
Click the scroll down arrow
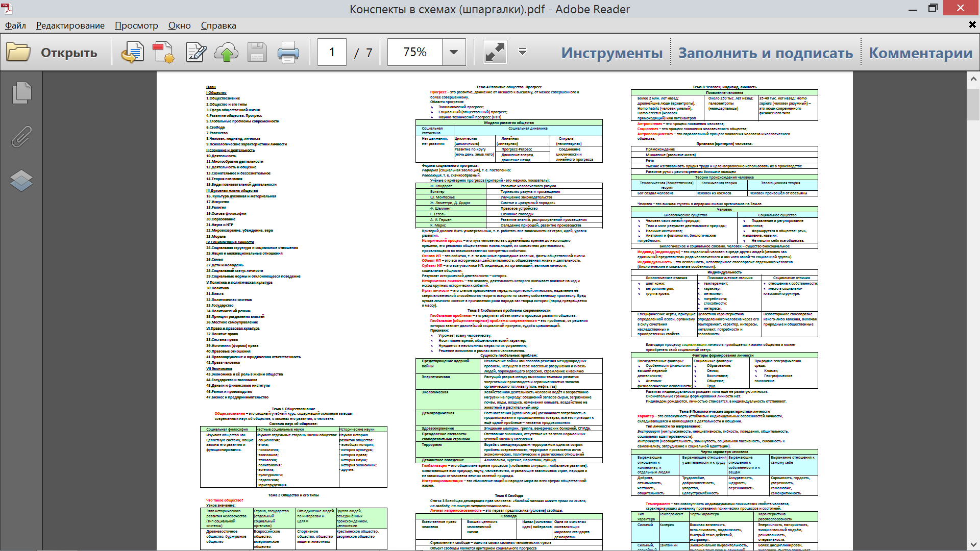pos(973,544)
